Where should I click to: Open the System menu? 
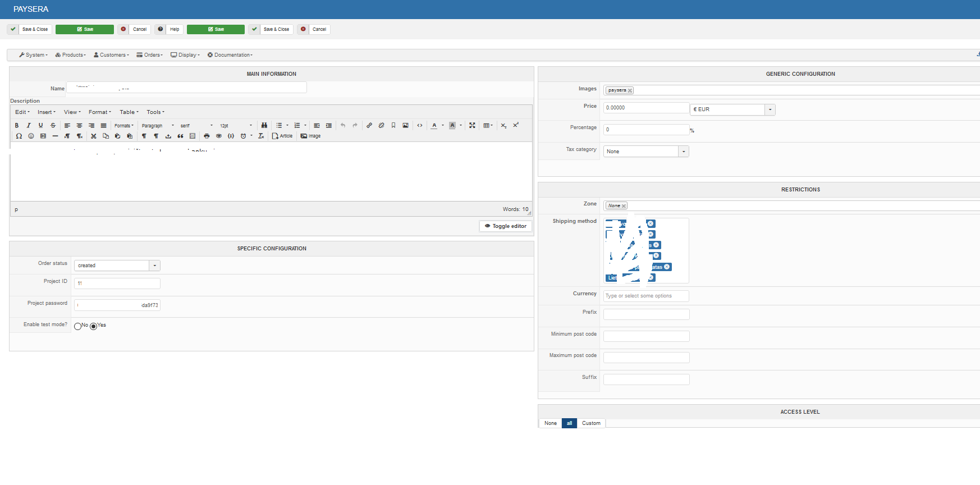33,55
